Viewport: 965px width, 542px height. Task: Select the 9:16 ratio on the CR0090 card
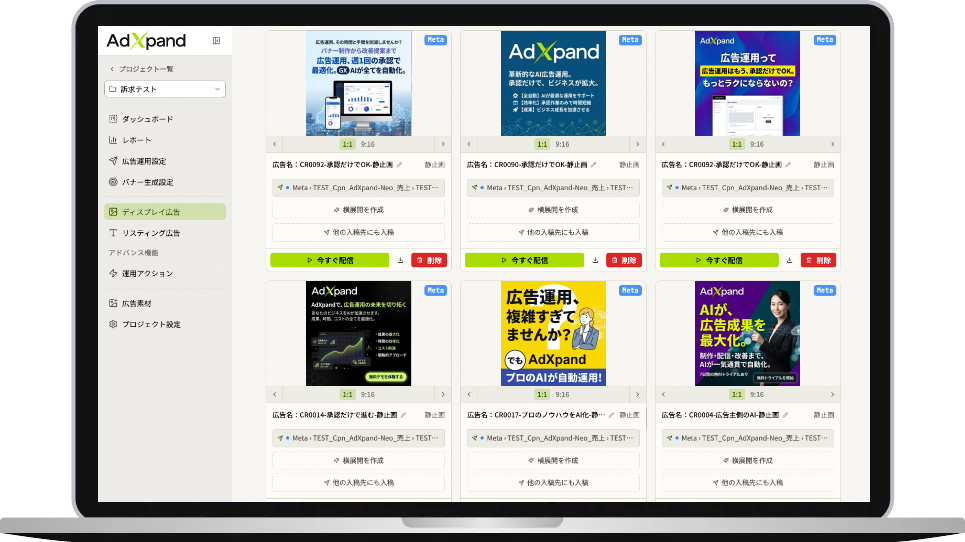coord(562,144)
